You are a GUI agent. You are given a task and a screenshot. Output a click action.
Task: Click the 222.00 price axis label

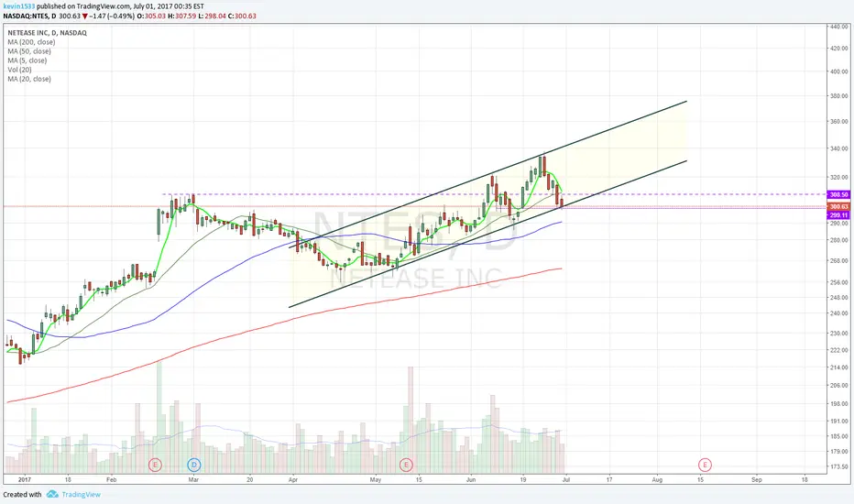coord(838,350)
